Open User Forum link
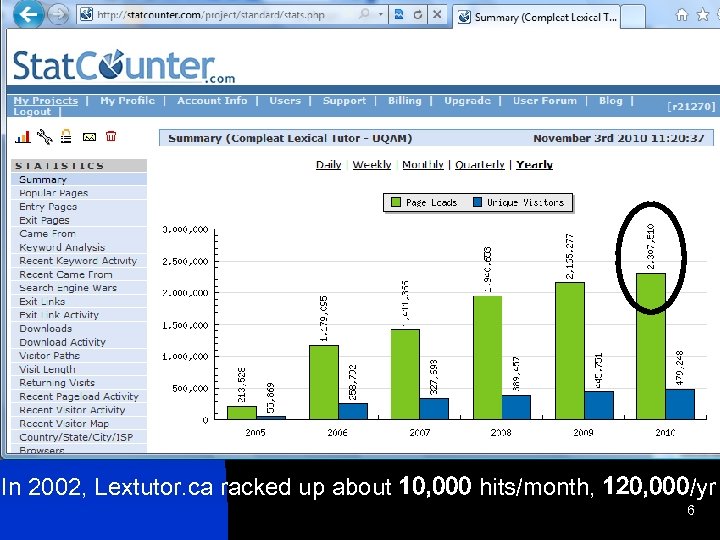The width and height of the screenshot is (720, 540). point(545,101)
